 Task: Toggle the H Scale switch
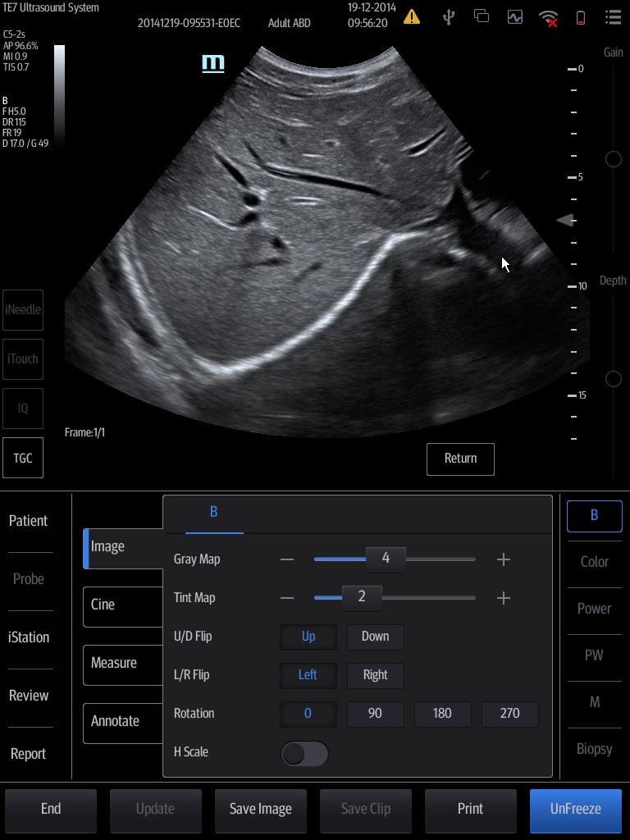pyautogui.click(x=304, y=753)
